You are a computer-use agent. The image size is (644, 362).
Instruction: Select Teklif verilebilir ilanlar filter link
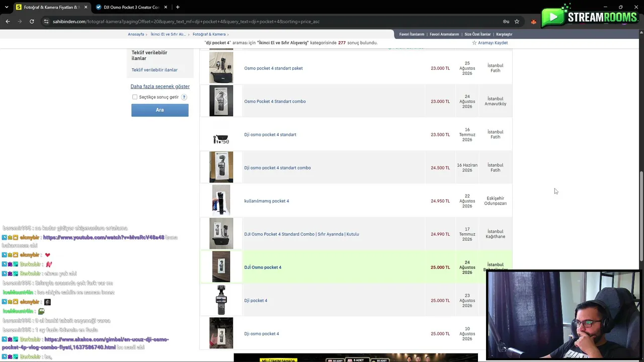click(154, 70)
